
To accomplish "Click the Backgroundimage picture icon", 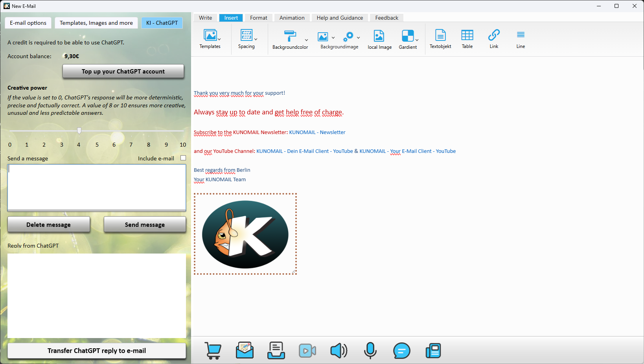I will [x=323, y=37].
